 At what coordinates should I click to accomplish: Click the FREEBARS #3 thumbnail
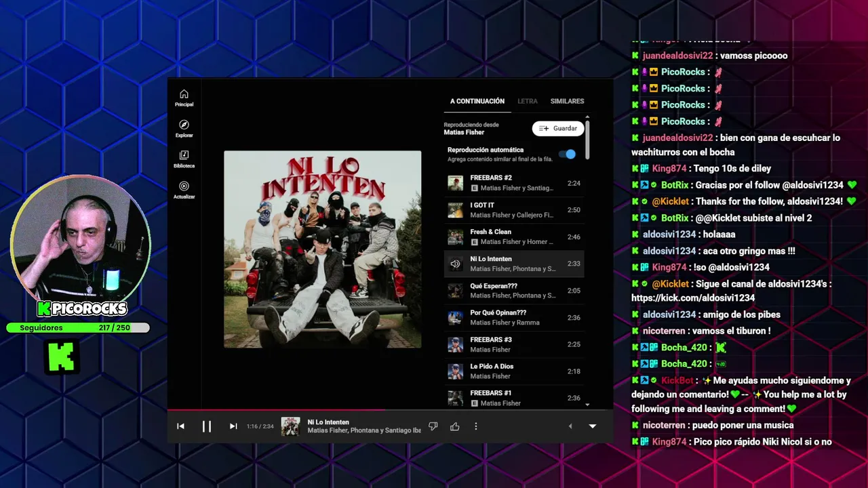[455, 344]
